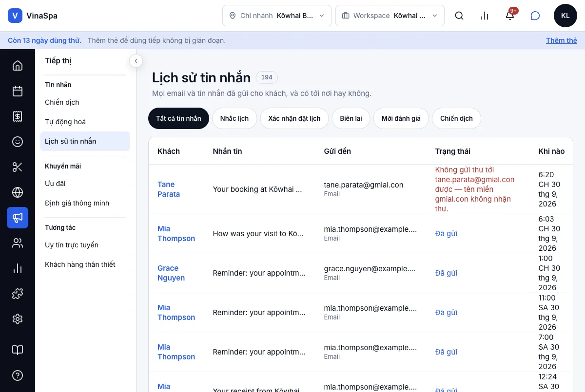Screen dimensions: 585x392
Task: Open Định giá thông minh menu item
Action: tap(85, 203)
